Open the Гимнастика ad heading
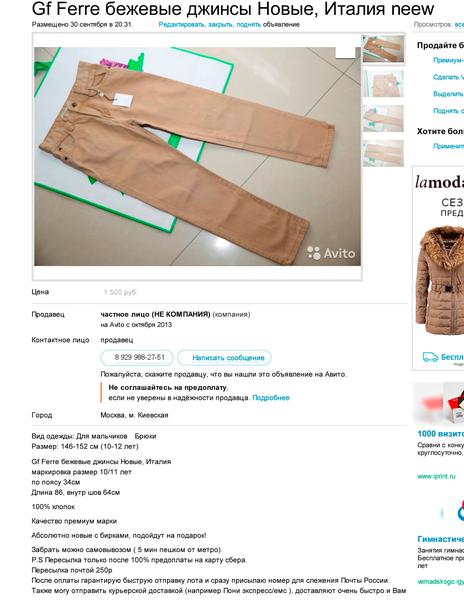Image resolution: width=464 pixels, height=600 pixels. (441, 539)
